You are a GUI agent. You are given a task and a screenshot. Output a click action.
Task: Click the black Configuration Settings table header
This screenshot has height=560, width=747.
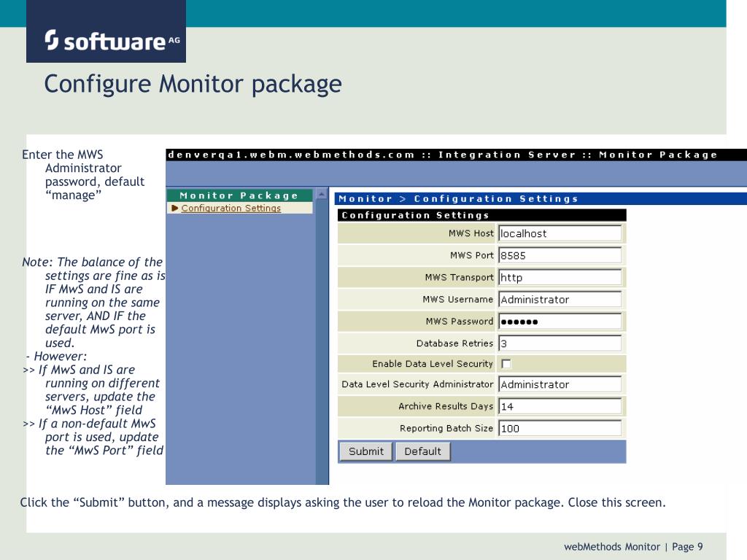click(481, 215)
